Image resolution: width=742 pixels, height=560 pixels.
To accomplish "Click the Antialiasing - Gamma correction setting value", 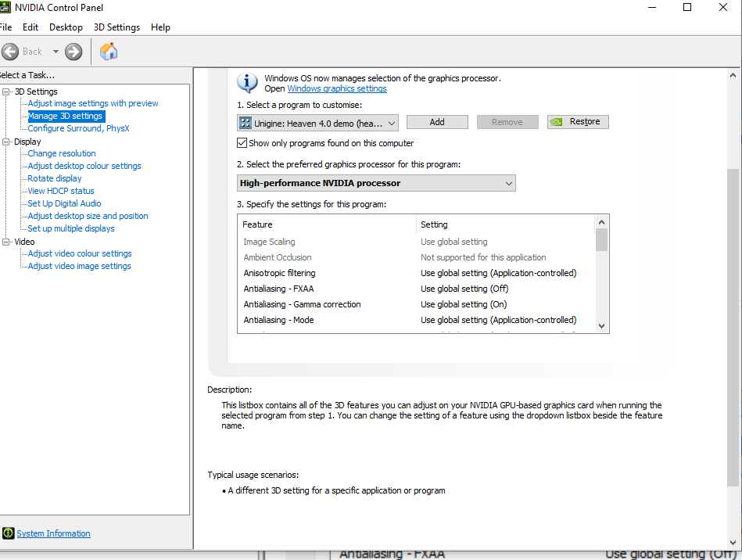I will click(x=464, y=304).
